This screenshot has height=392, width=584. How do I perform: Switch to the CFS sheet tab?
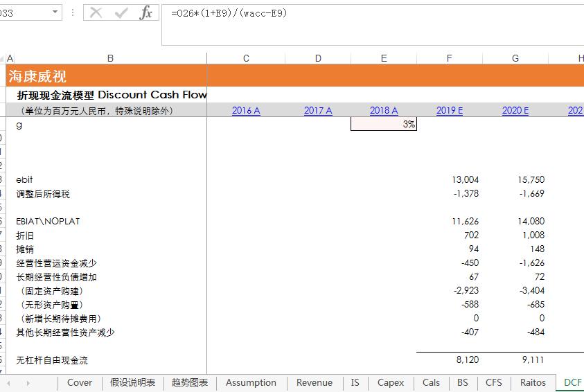coord(493,383)
